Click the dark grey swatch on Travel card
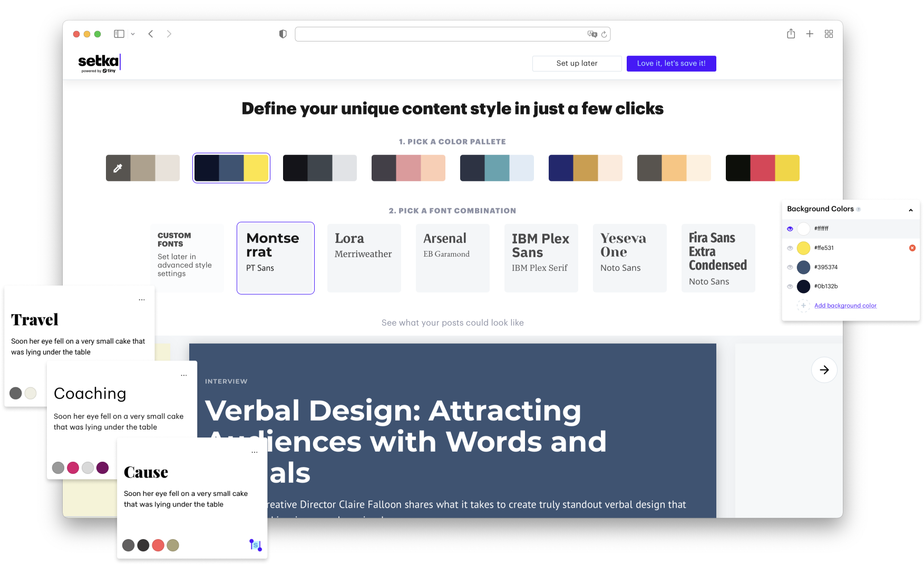 16,393
